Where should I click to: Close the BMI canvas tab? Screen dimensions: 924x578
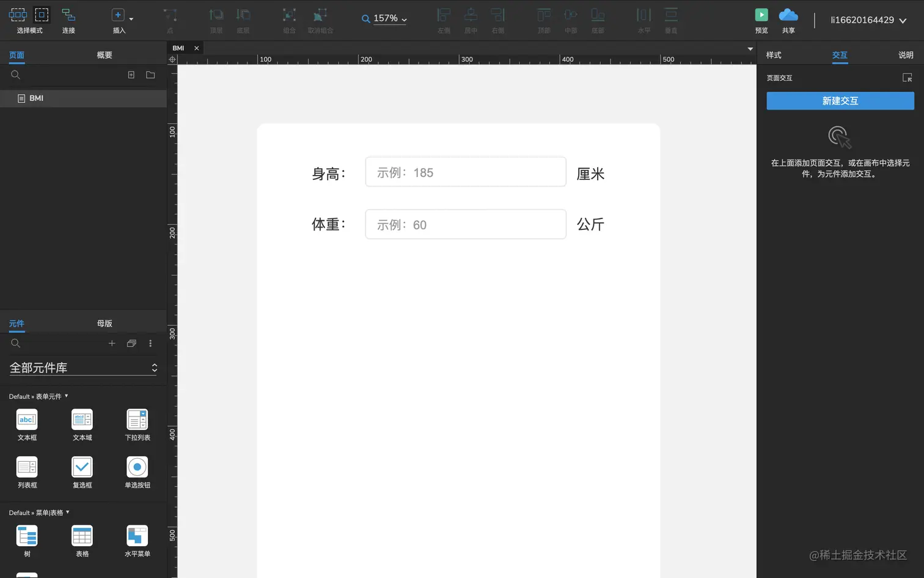[196, 48]
